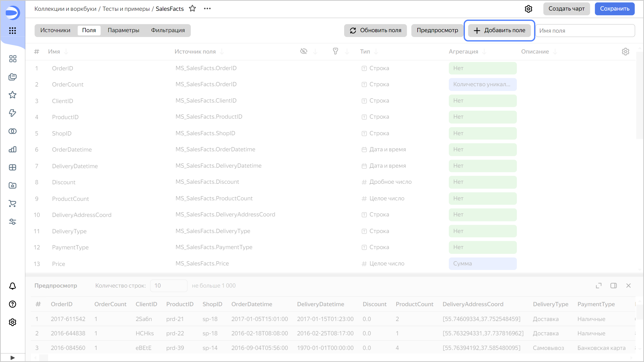
Task: Change aggregation for OrderCount field
Action: tap(482, 84)
